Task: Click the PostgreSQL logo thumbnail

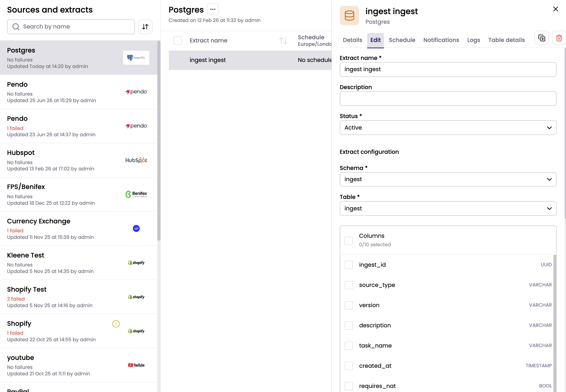Action: pos(136,58)
